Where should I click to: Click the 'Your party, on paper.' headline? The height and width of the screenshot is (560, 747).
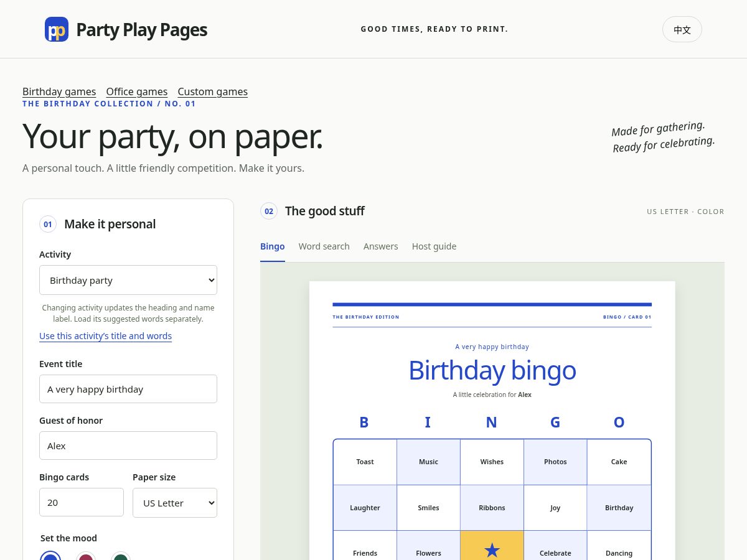[173, 136]
